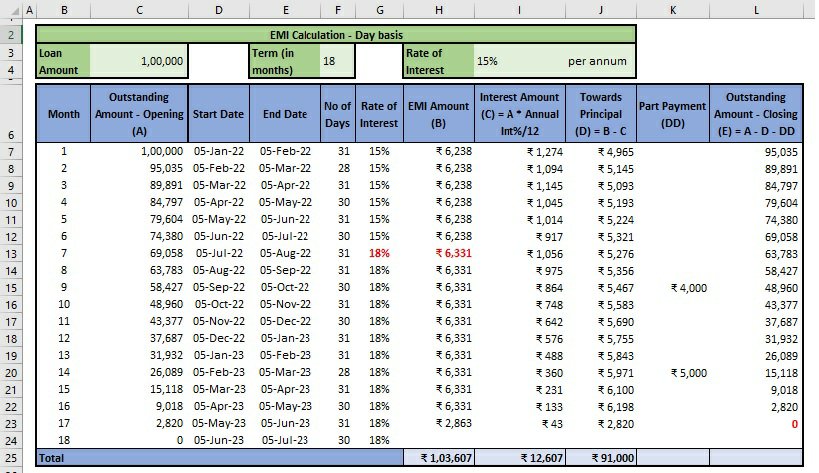The image size is (819, 473).
Task: Click the 'Total' label cell
Action: click(219, 458)
